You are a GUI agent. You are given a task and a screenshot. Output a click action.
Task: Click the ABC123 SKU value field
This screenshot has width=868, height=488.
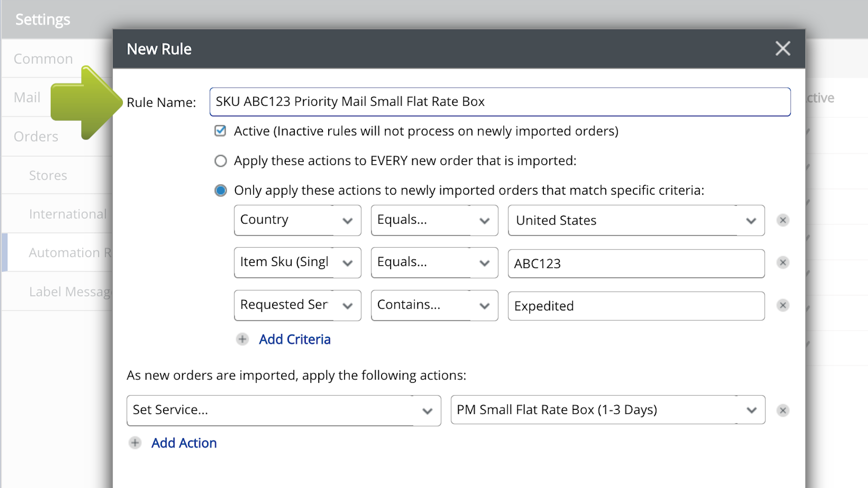636,263
